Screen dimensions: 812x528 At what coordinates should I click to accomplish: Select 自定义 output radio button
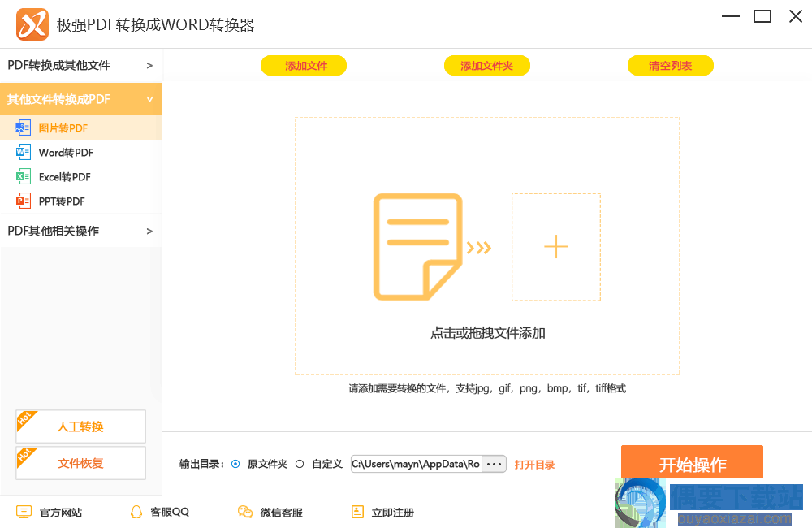point(300,464)
